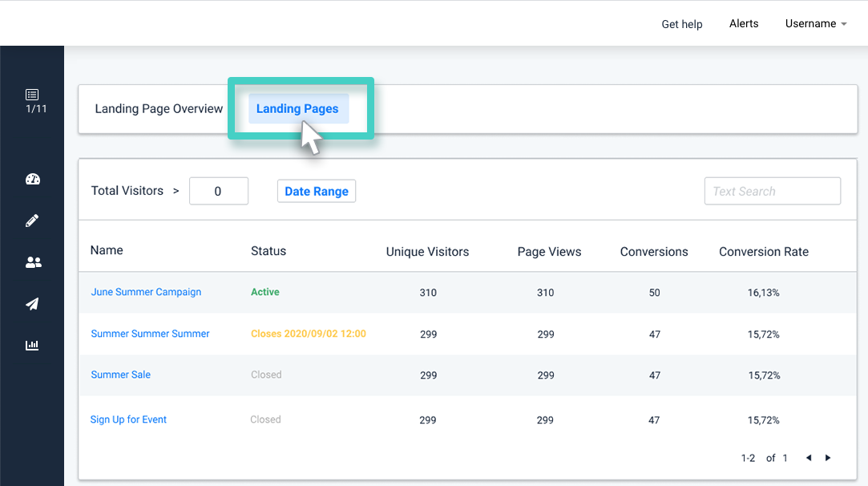868x486 pixels.
Task: Focus the Total Visitors number field
Action: tap(219, 191)
